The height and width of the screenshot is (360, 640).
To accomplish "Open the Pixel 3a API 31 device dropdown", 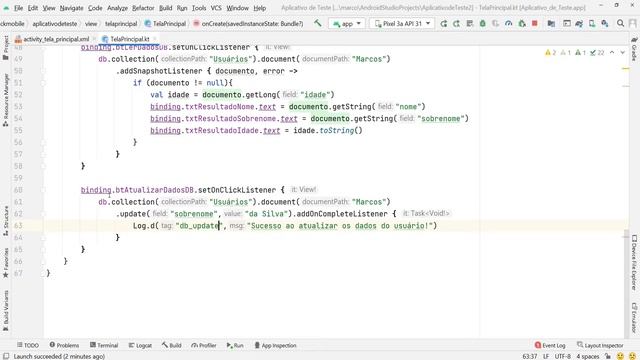I will (402, 24).
